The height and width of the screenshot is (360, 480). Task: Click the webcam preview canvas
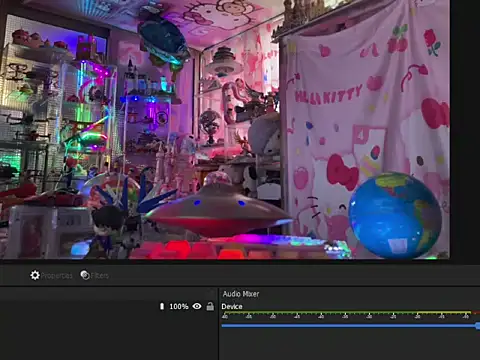[x=225, y=129]
